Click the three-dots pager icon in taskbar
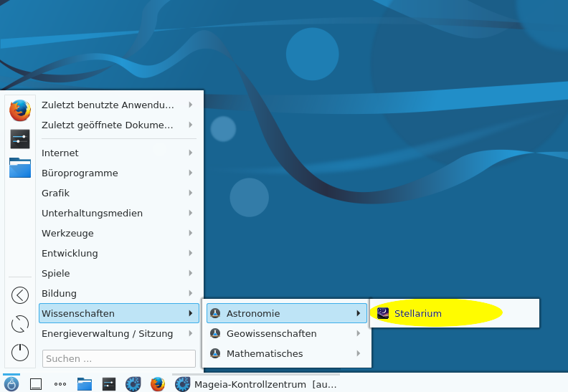This screenshot has width=568, height=392. point(60,384)
